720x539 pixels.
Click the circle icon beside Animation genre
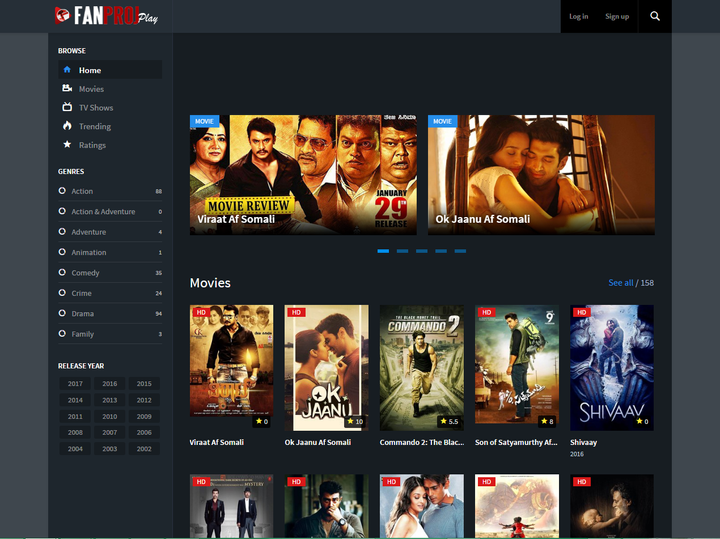coord(62,252)
